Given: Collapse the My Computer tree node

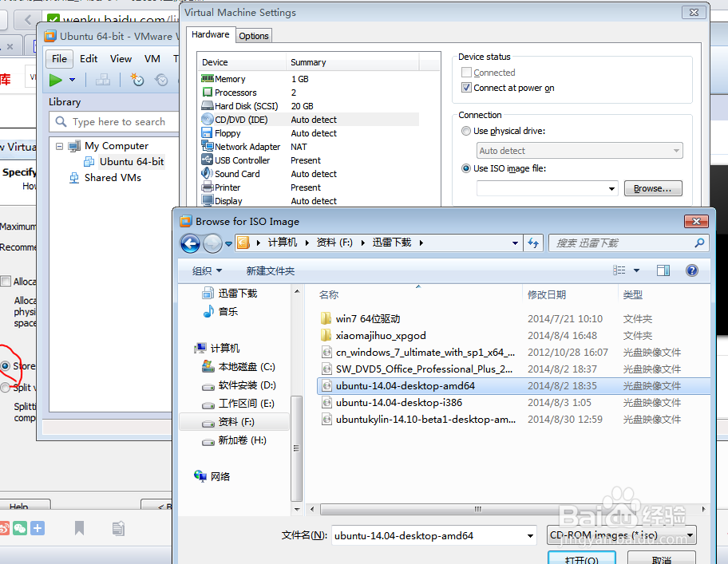Looking at the screenshot, I should click(x=59, y=146).
